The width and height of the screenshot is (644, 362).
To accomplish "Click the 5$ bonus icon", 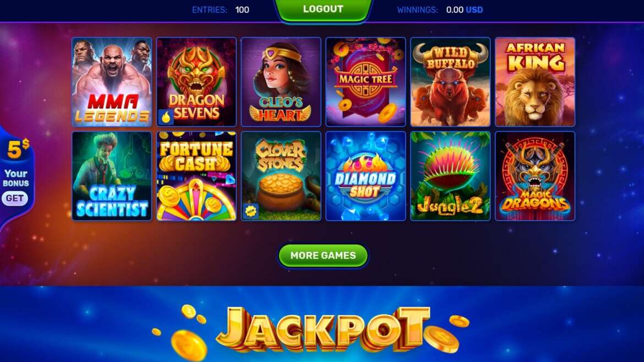I will tap(18, 149).
